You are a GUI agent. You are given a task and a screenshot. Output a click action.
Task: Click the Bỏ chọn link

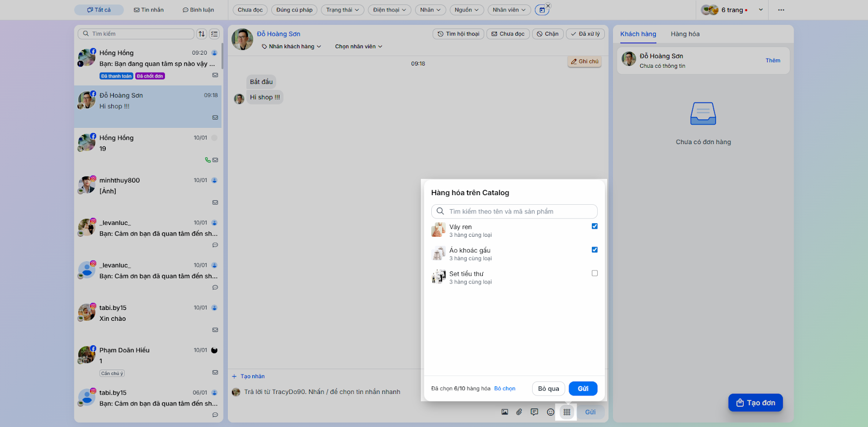coord(505,389)
